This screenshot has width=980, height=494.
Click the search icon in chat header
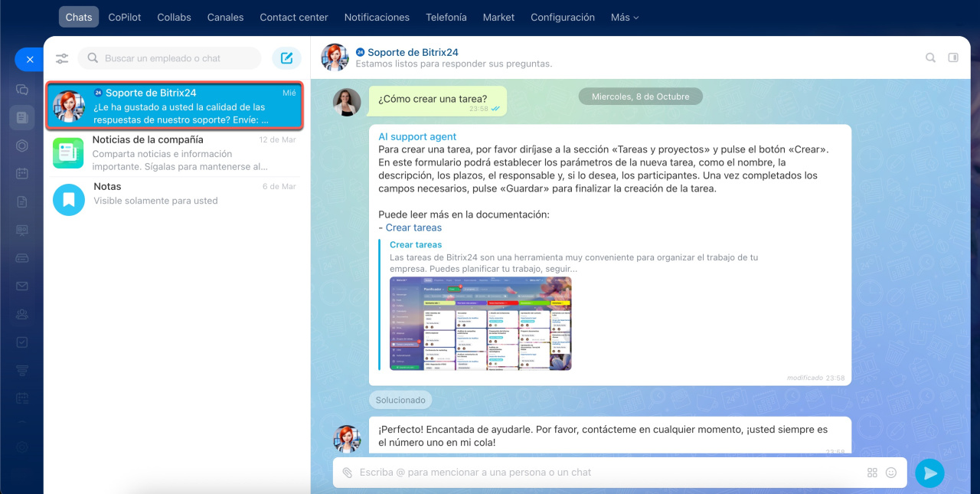930,57
